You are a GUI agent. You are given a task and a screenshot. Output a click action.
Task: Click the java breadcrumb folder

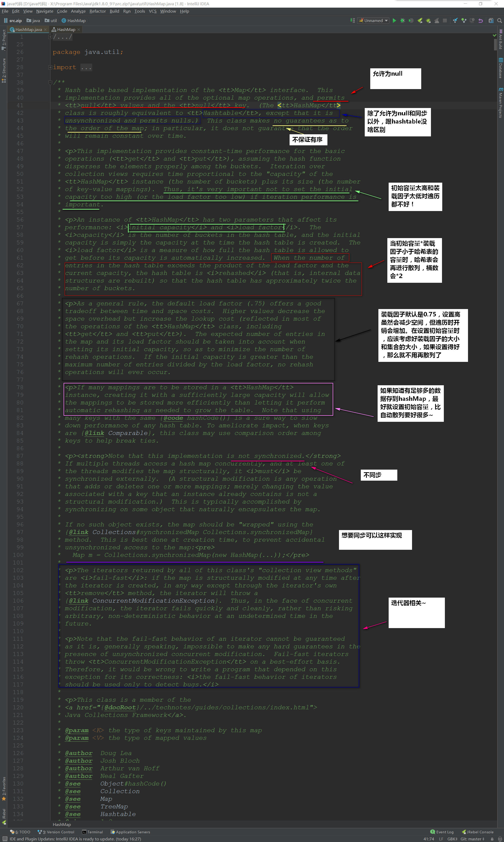tap(33, 20)
